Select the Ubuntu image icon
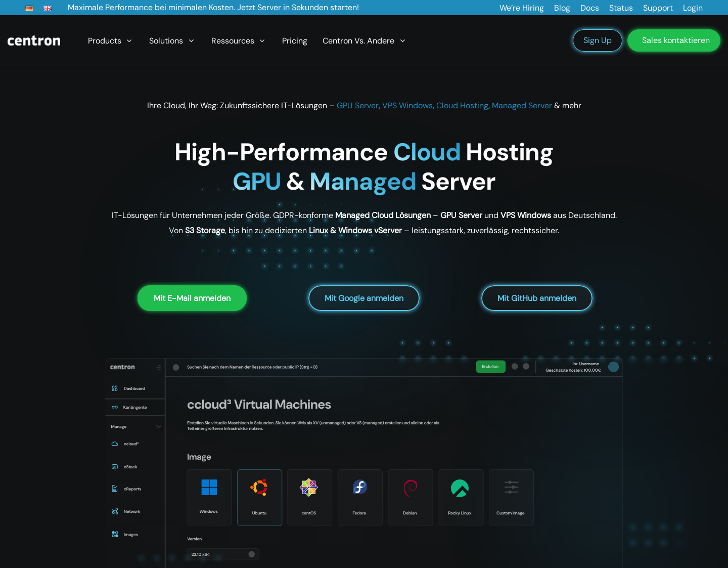Screen dimensions: 728x568 [259, 488]
